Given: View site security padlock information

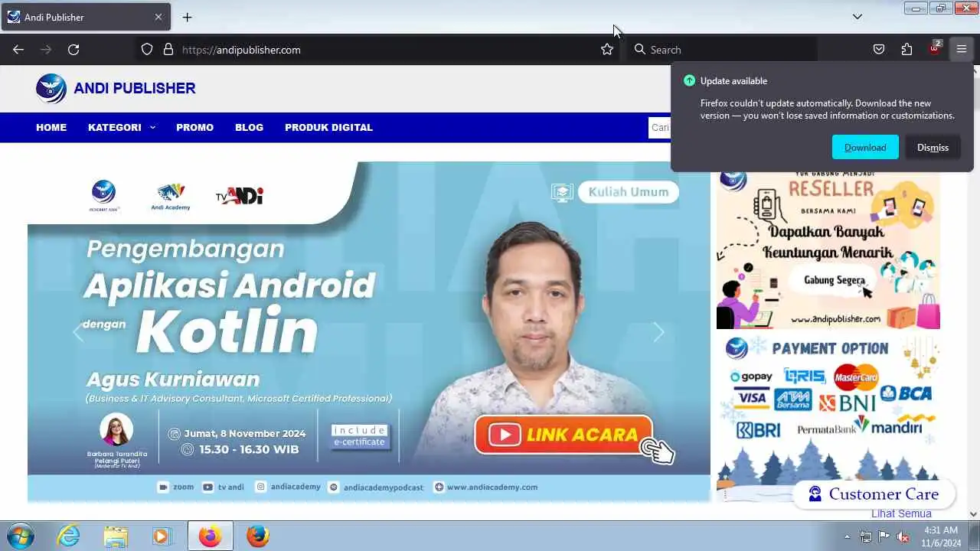Looking at the screenshot, I should [x=168, y=50].
